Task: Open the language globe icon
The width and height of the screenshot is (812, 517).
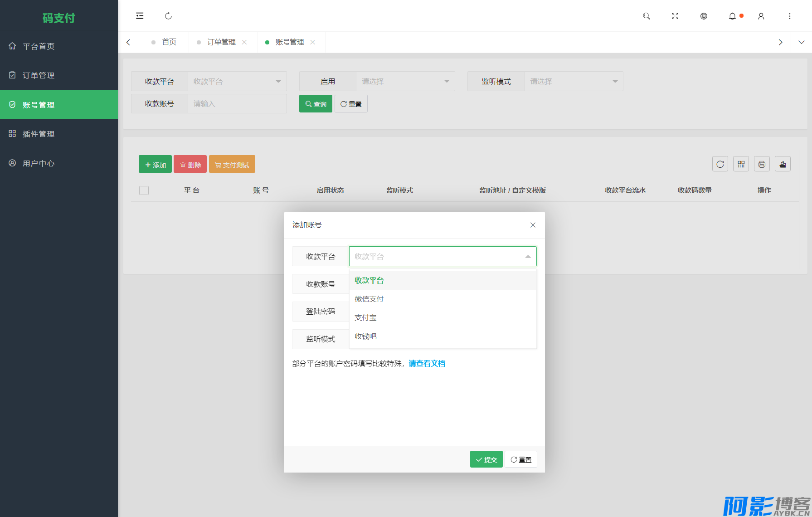Action: pyautogui.click(x=704, y=16)
